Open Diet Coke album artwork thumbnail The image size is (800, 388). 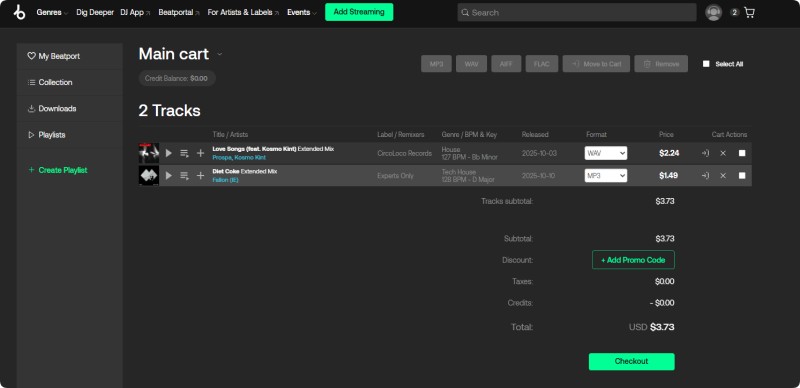point(148,176)
